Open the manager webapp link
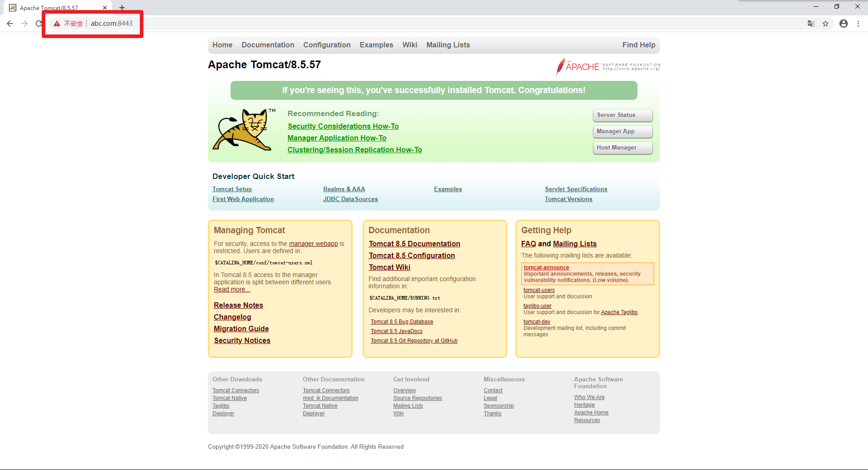Screen dimensions: 868x470 click(313, 244)
